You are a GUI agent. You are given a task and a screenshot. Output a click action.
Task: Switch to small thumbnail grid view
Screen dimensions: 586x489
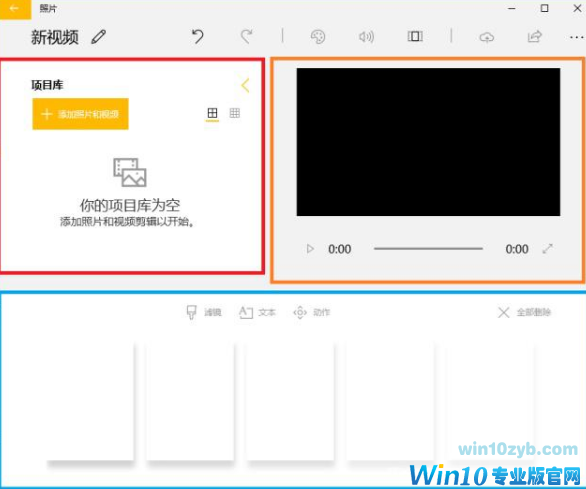[x=235, y=113]
